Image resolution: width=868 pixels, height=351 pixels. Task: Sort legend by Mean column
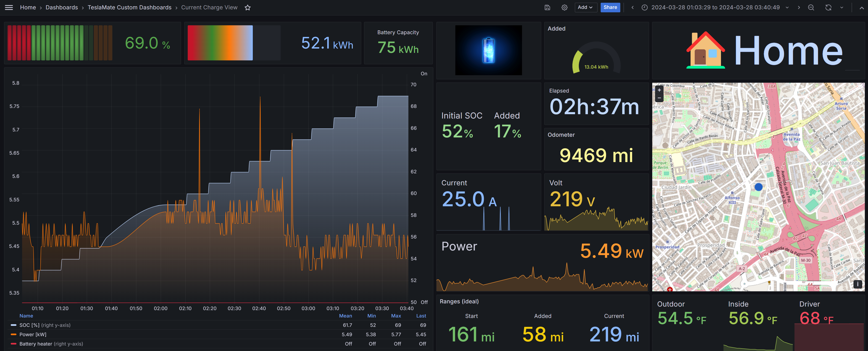[x=345, y=316]
